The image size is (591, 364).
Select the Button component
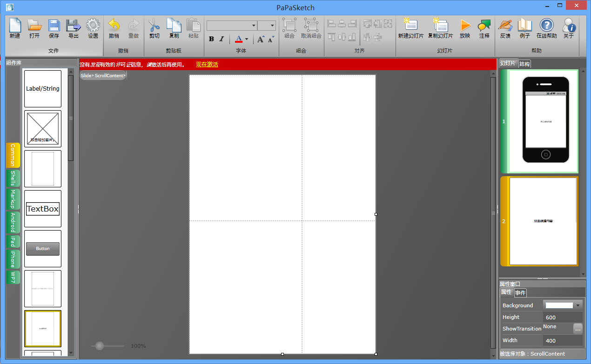pos(43,249)
